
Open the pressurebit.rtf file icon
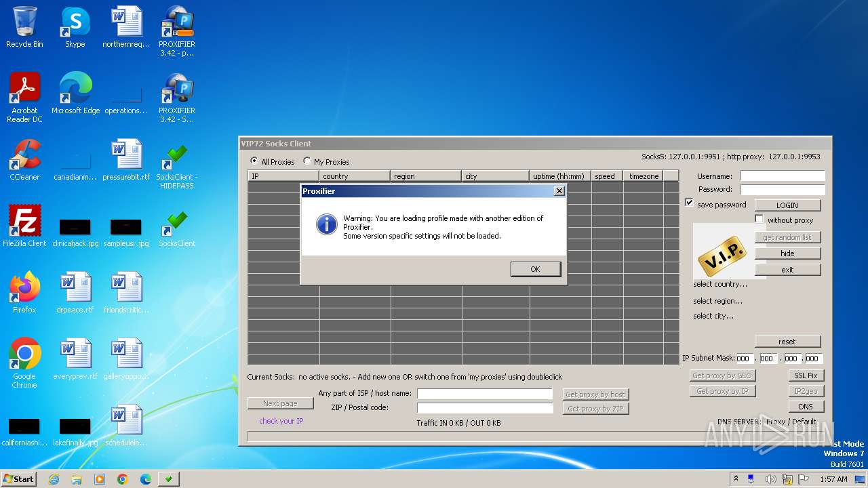pyautogui.click(x=126, y=160)
